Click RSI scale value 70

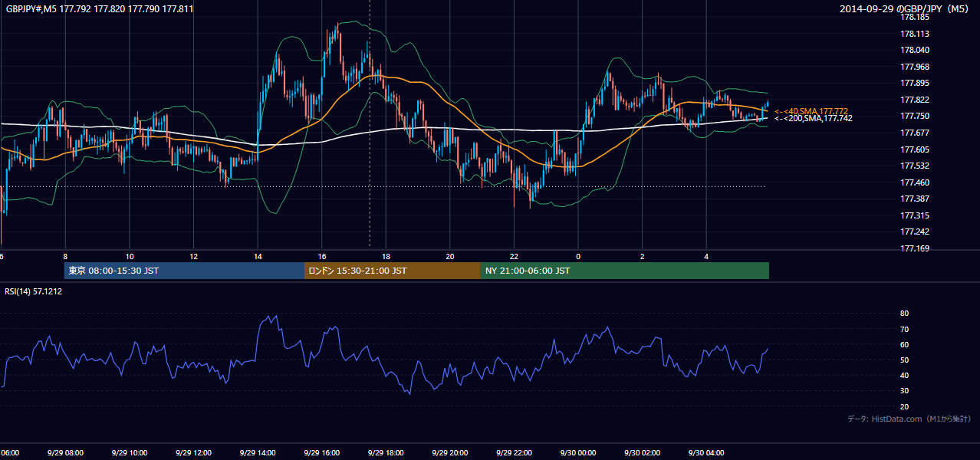point(904,329)
